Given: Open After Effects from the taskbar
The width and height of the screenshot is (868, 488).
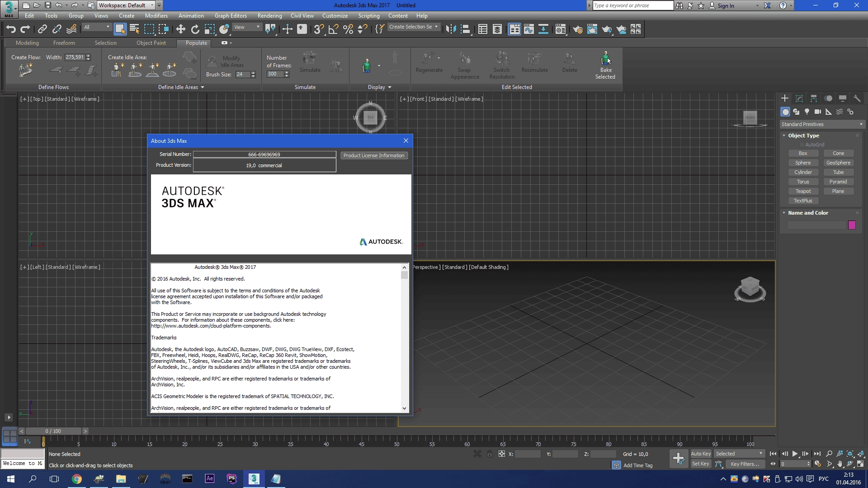Looking at the screenshot, I should click(x=210, y=479).
